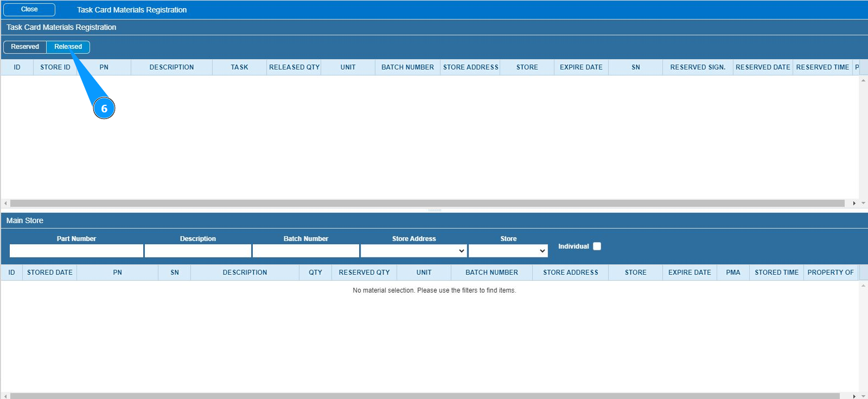Click SN header in Main Store table
The image size is (868, 399).
[175, 273]
